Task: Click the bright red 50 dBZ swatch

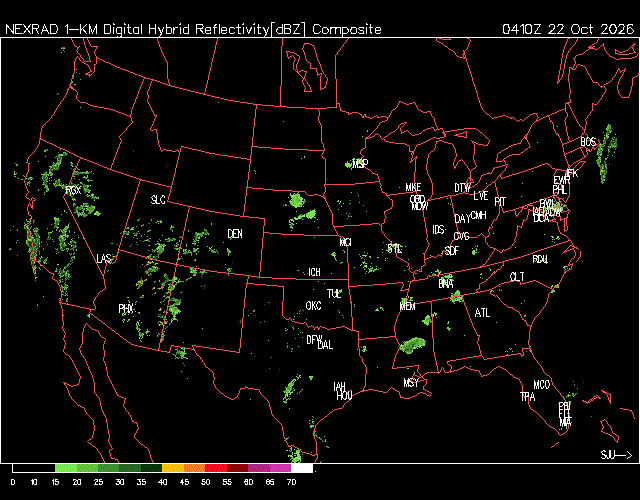Action: point(216,468)
